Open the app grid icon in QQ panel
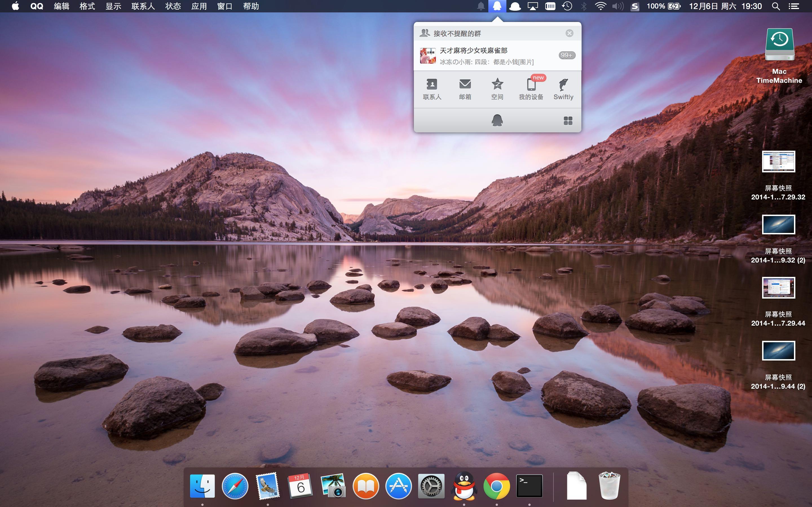This screenshot has width=812, height=507. click(x=568, y=120)
